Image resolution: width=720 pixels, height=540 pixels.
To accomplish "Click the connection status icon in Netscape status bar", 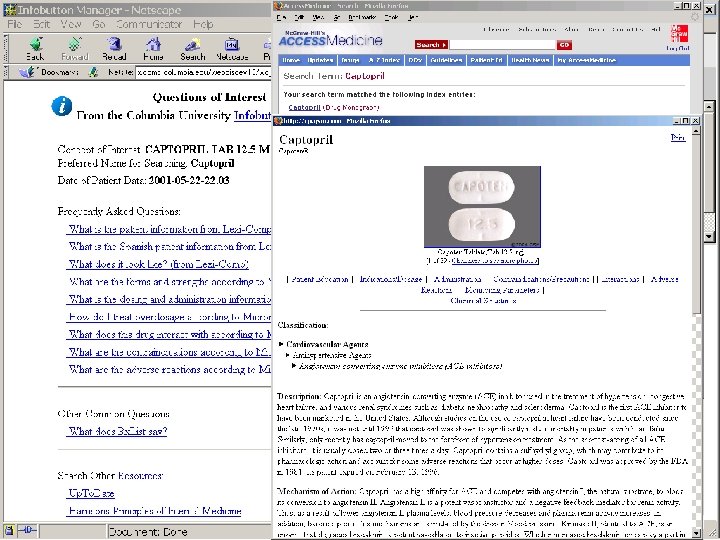I will (27, 531).
